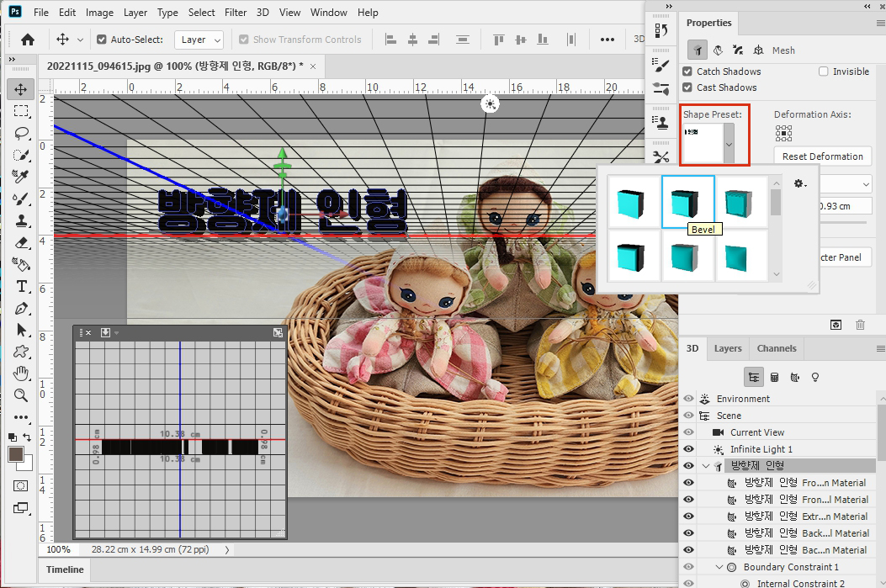Open the Auto-Select Layer dropdown
The image size is (886, 588).
coord(199,40)
